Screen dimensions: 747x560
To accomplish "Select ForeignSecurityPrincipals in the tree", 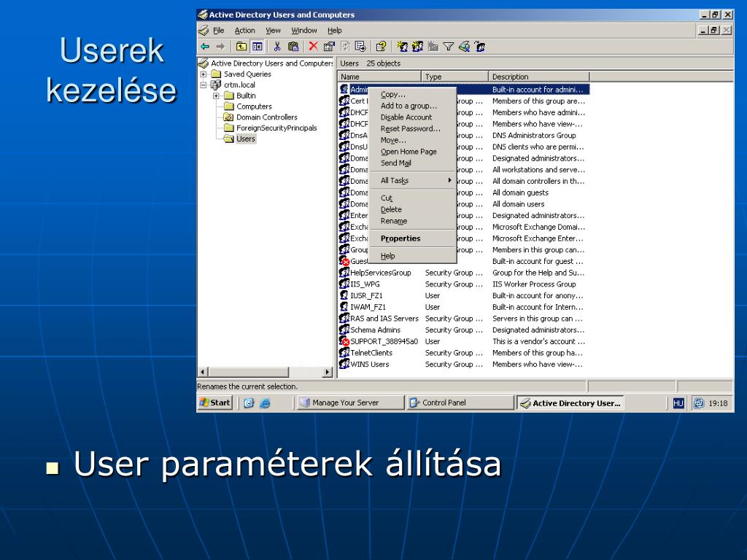I will 276,128.
